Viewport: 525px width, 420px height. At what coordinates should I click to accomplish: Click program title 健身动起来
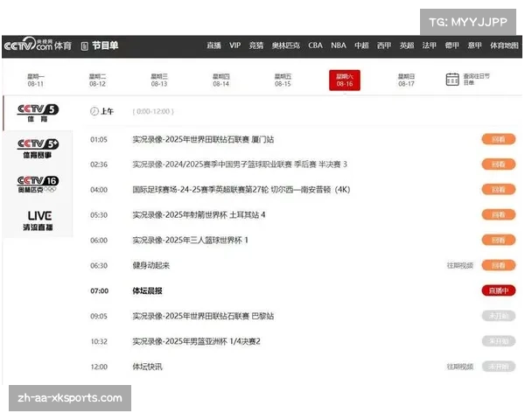(x=151, y=266)
